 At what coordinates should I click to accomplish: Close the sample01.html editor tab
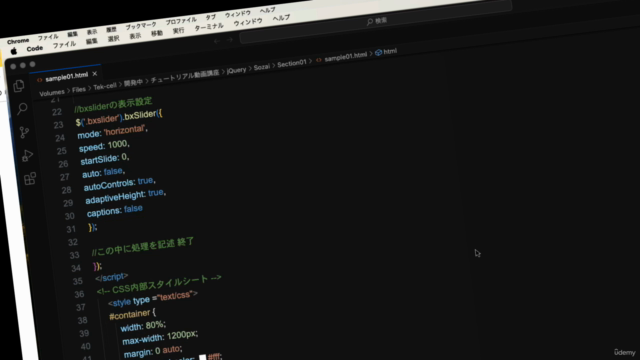[95, 74]
